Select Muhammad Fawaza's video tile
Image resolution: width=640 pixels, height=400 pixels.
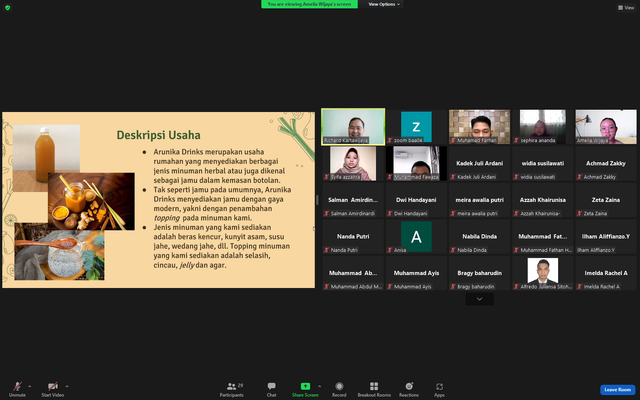pos(416,163)
